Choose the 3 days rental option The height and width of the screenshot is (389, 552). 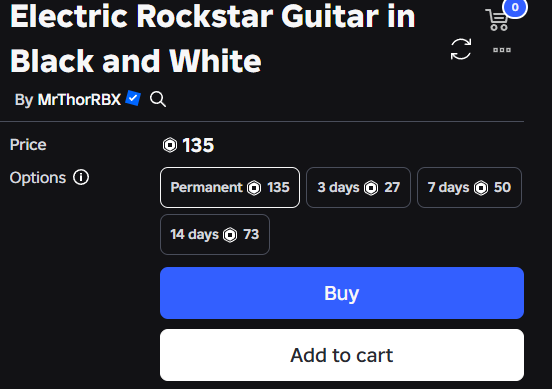click(358, 187)
